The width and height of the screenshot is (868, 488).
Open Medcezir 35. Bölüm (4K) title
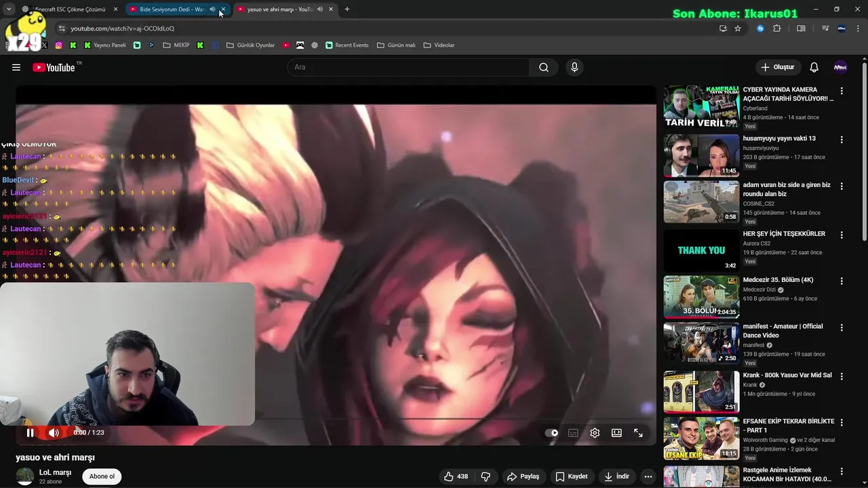[x=778, y=280]
